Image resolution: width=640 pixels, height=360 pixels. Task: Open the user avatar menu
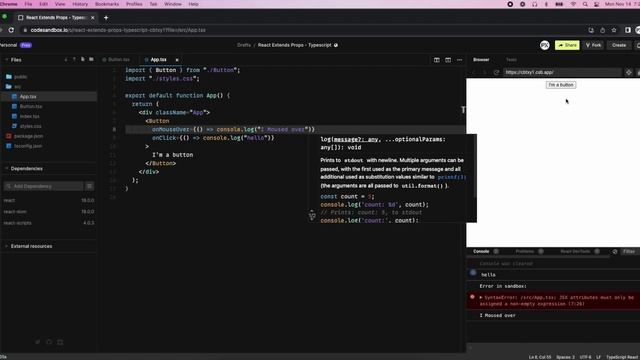tap(544, 45)
